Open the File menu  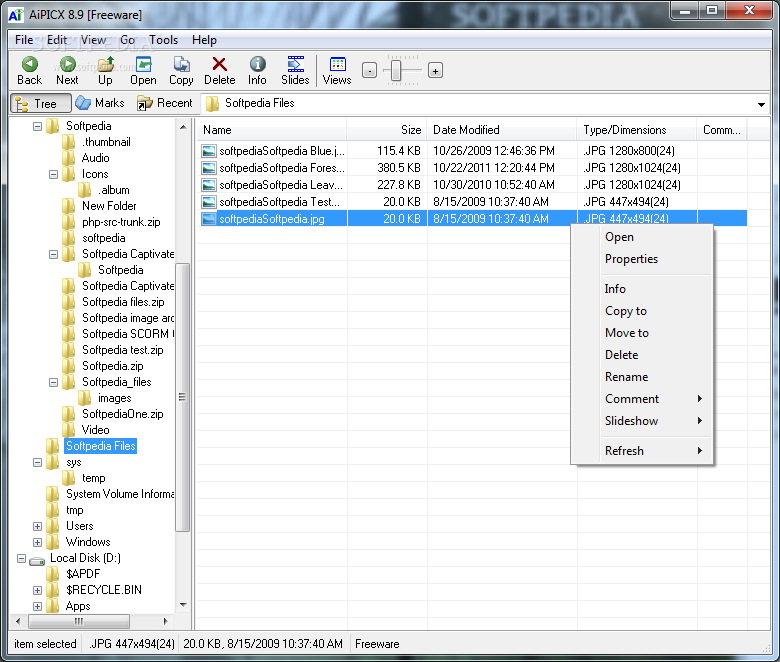24,40
